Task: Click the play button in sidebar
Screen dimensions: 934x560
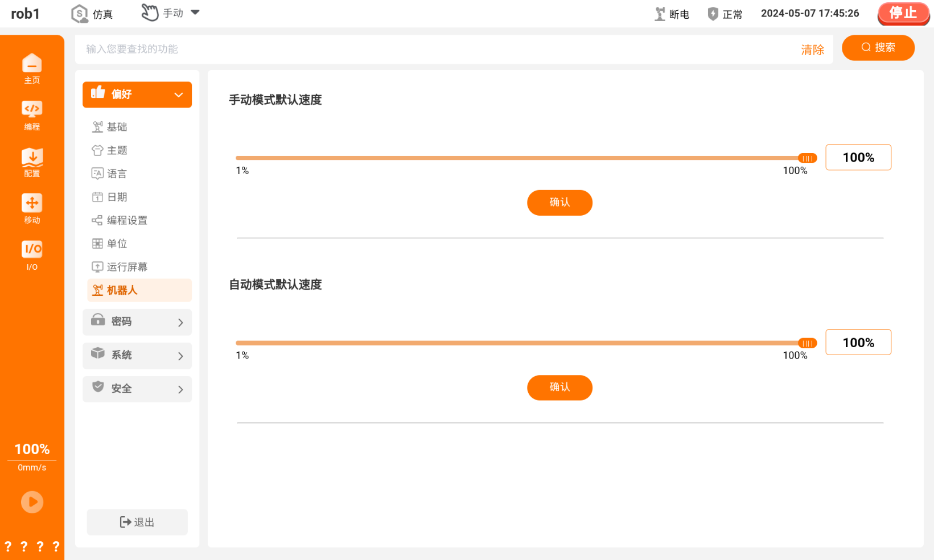Action: [x=32, y=502]
